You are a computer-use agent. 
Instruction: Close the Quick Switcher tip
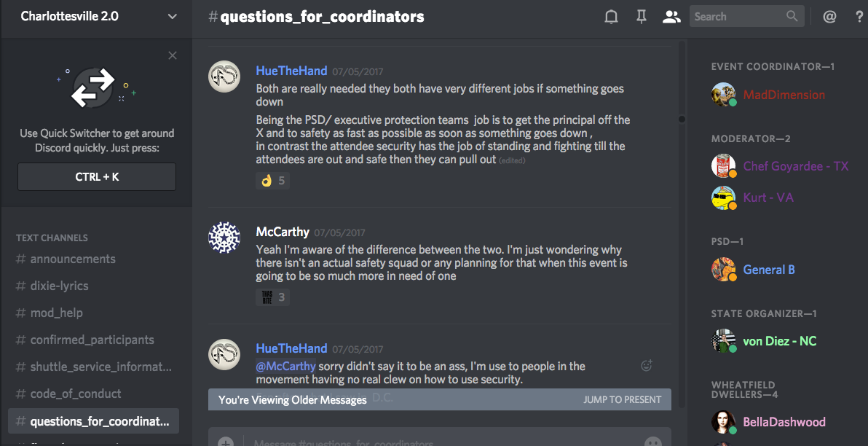point(173,55)
